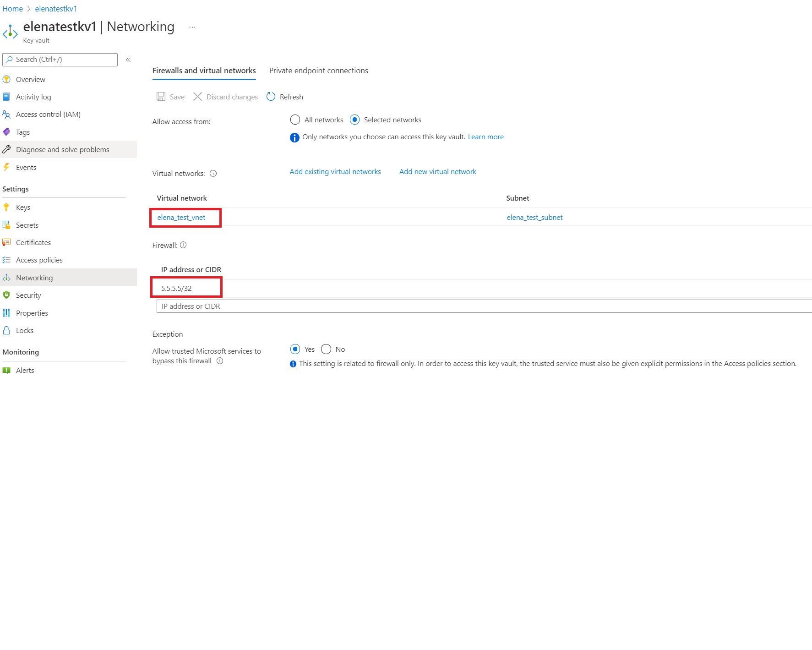Select Networking in the sidebar

34,278
